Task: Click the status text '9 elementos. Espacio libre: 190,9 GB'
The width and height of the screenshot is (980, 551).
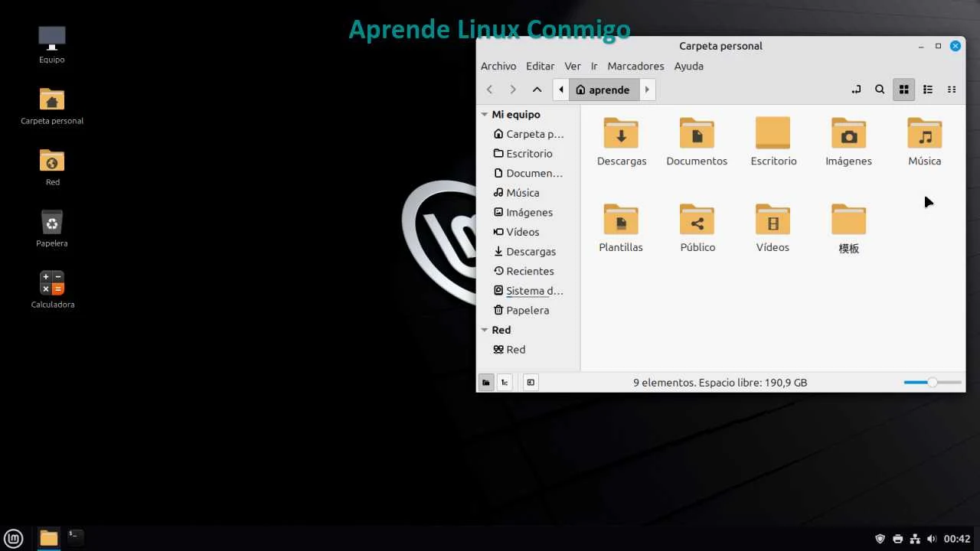Action: click(x=720, y=383)
